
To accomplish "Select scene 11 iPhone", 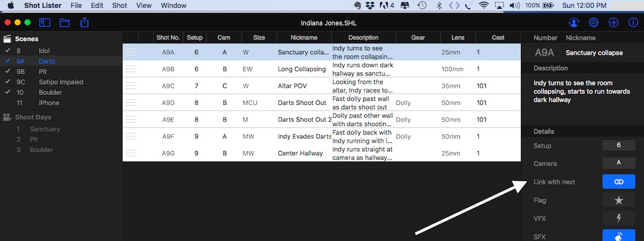I will [x=61, y=103].
